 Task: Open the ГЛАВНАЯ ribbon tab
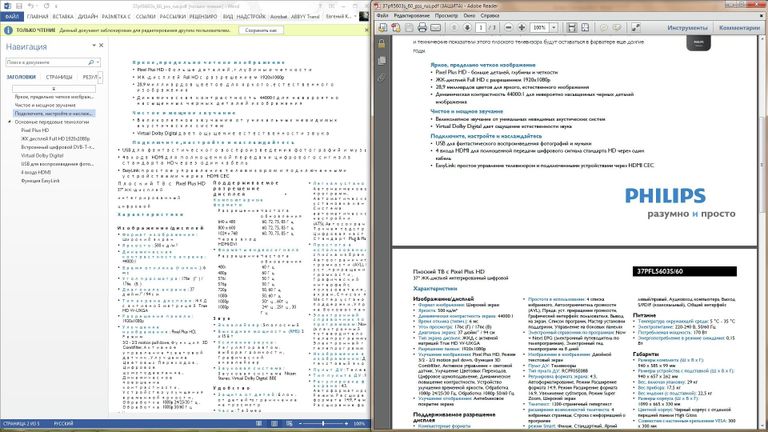point(37,17)
